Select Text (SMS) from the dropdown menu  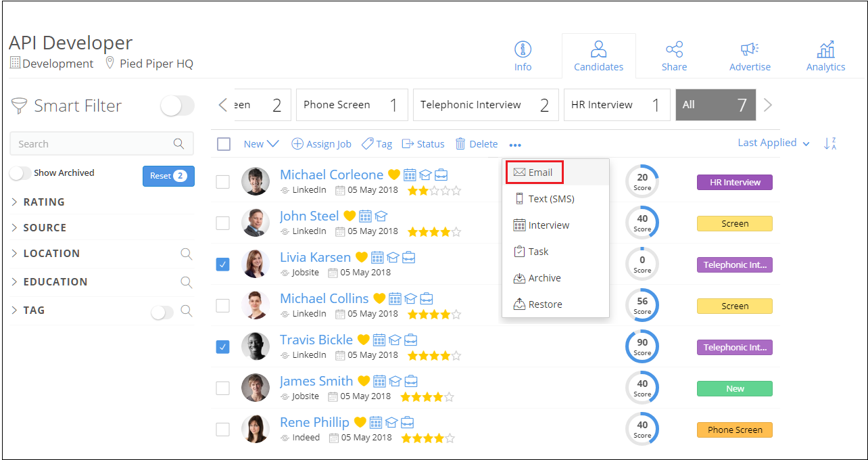[551, 199]
